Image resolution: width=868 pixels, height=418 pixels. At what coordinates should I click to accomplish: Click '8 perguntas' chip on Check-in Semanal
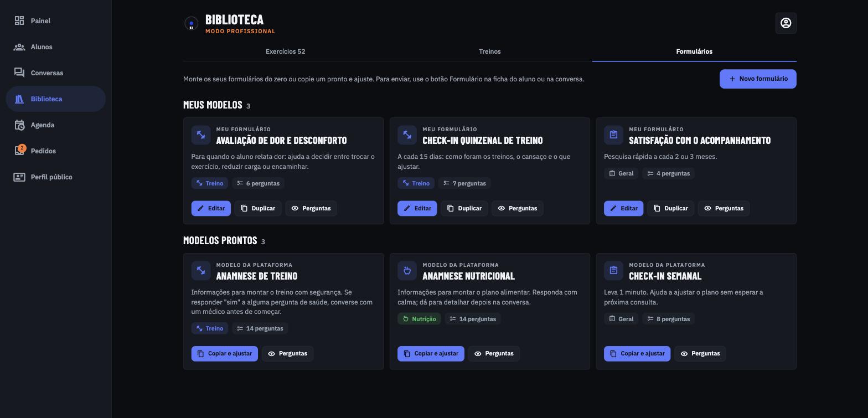(669, 319)
